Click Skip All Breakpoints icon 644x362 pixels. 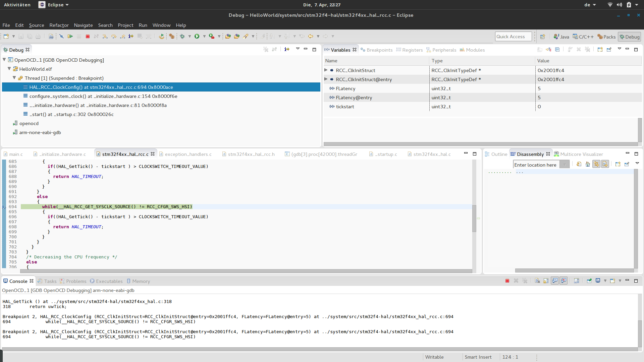(61, 36)
